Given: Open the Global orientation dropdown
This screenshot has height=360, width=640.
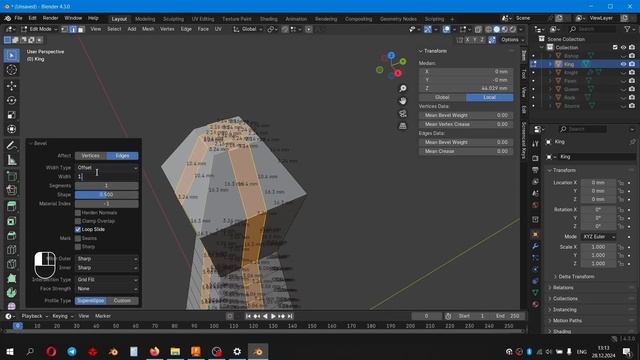Looking at the screenshot, I should [248, 29].
